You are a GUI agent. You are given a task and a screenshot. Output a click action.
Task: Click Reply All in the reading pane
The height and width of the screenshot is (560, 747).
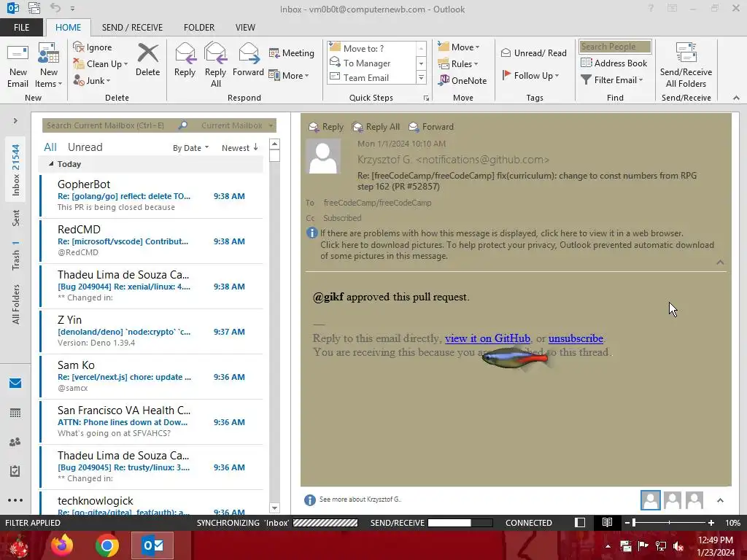pyautogui.click(x=376, y=127)
